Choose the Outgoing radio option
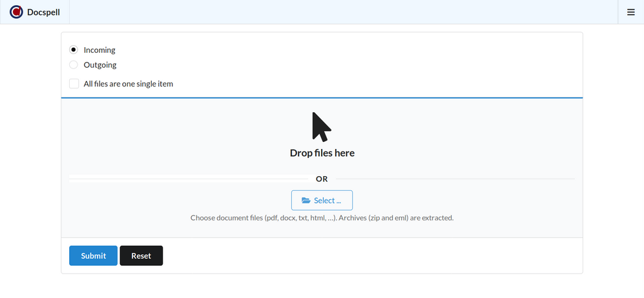Image resolution: width=644 pixels, height=298 pixels. 74,65
